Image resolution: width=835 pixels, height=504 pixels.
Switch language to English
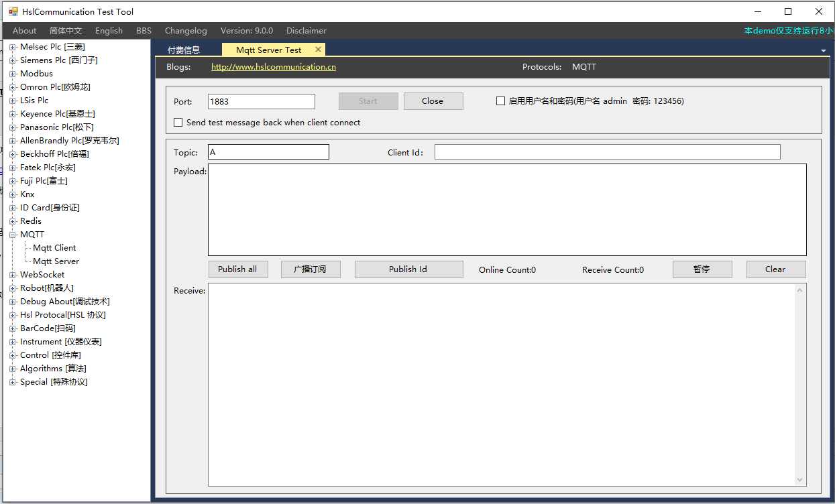[109, 31]
